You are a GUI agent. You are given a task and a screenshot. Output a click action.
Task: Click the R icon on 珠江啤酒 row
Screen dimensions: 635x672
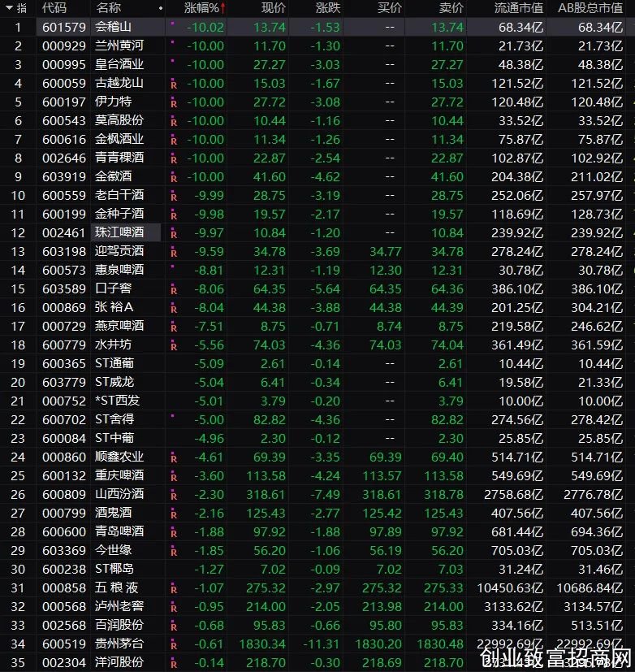tap(174, 234)
